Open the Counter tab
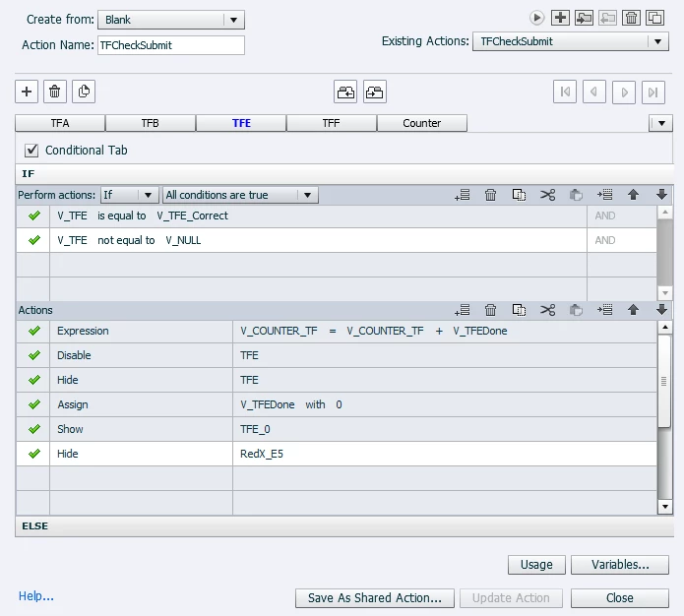The width and height of the screenshot is (684, 616). click(x=422, y=123)
